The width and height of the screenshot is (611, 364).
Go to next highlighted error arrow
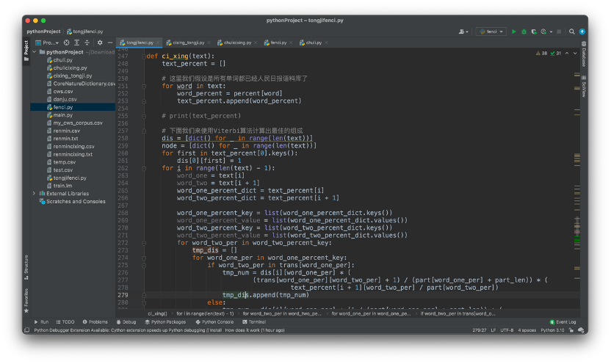(575, 54)
